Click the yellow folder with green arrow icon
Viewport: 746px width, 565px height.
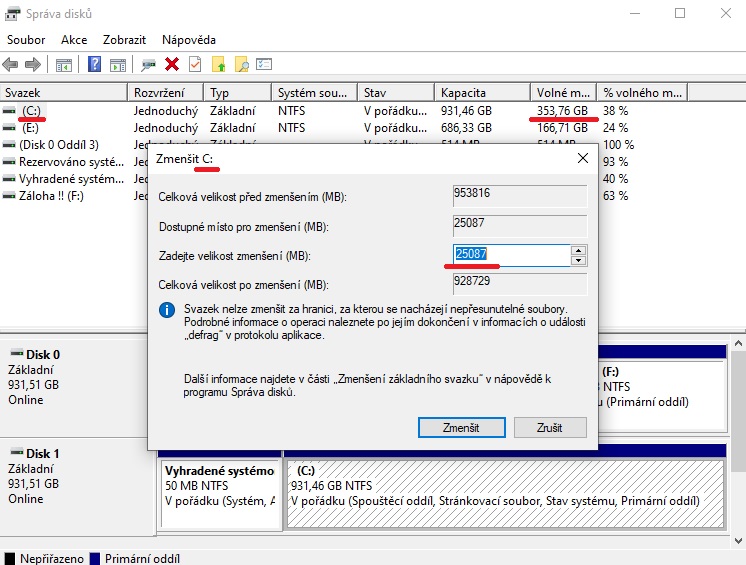pos(219,64)
